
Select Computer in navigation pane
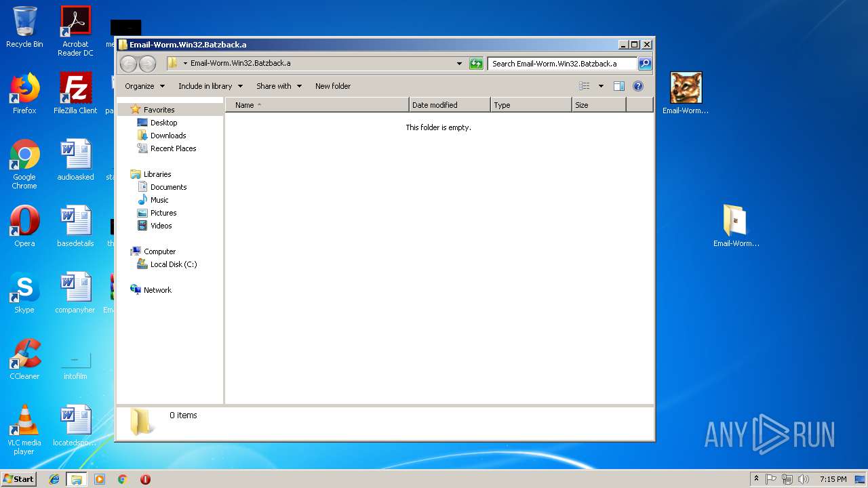159,251
